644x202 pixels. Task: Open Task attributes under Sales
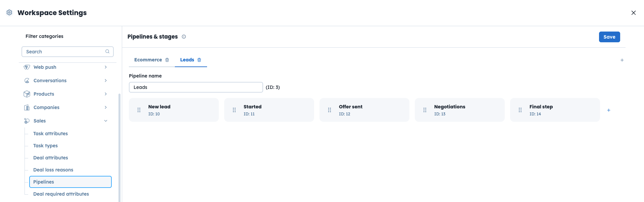(x=50, y=134)
